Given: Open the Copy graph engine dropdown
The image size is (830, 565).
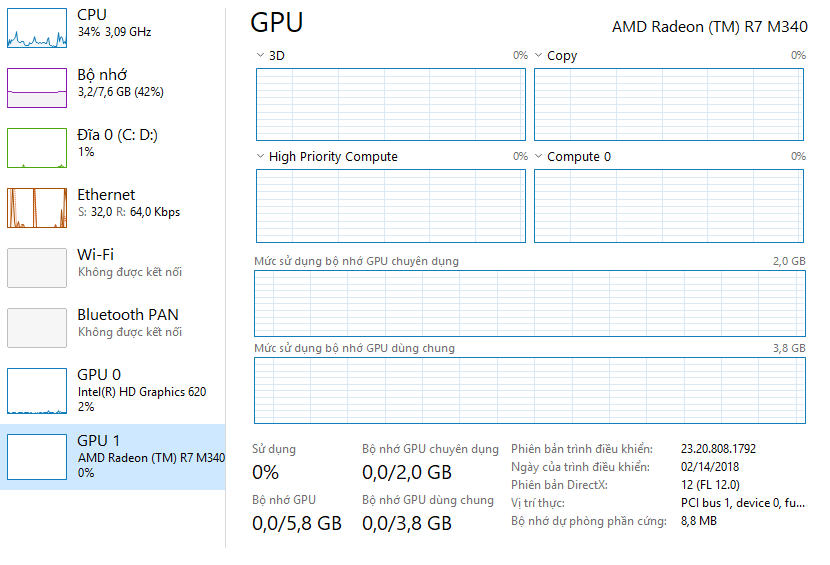Looking at the screenshot, I should click(538, 56).
